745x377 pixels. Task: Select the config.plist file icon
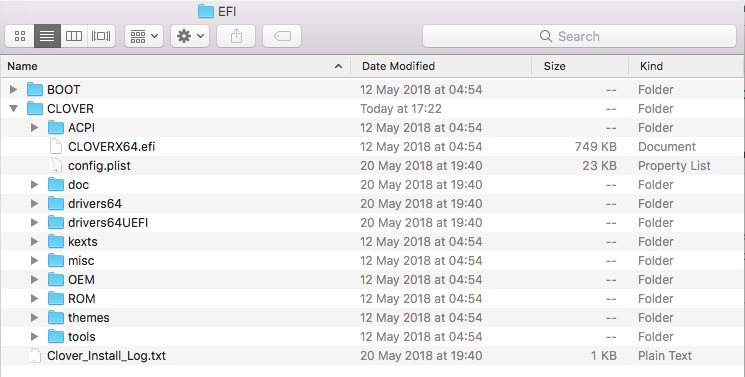point(56,165)
